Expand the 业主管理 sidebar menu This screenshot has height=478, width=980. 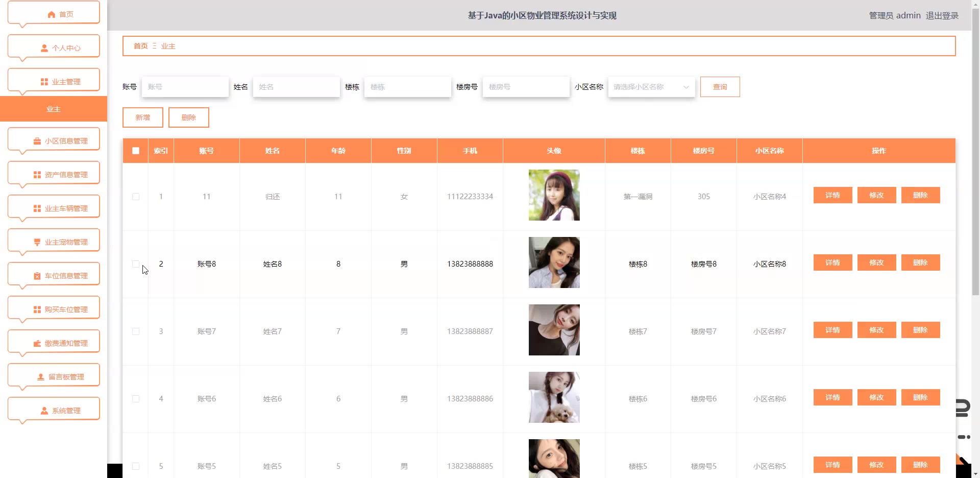pos(54,82)
